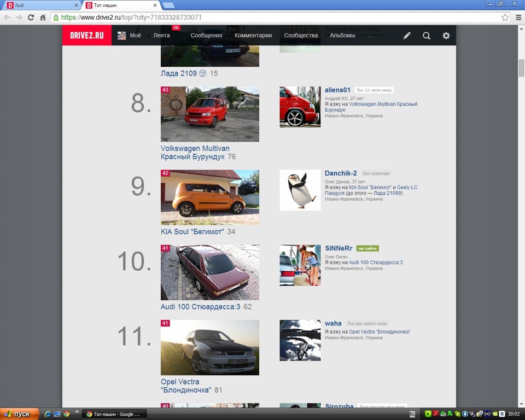Click Топ машин - Google taskbar button

point(114,415)
